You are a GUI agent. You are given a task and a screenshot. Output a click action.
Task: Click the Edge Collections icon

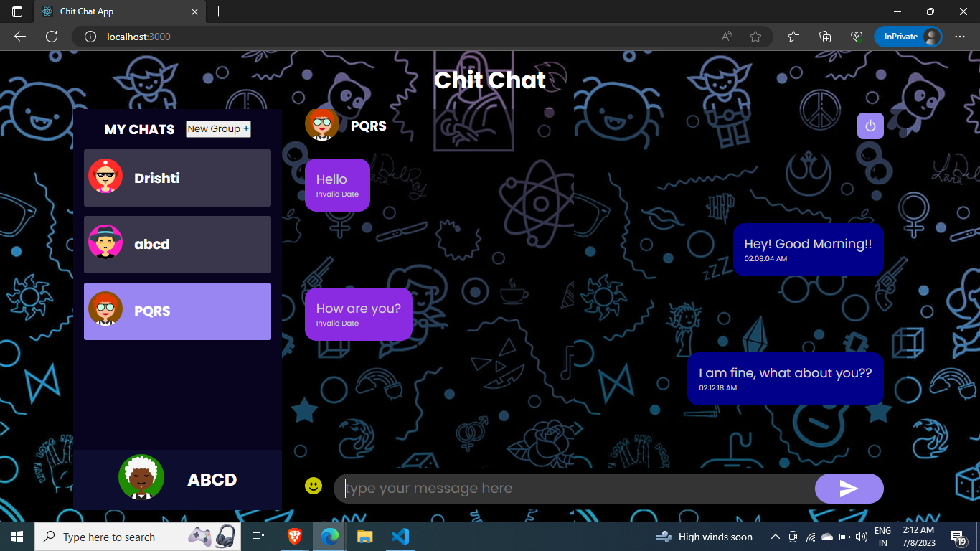(824, 36)
